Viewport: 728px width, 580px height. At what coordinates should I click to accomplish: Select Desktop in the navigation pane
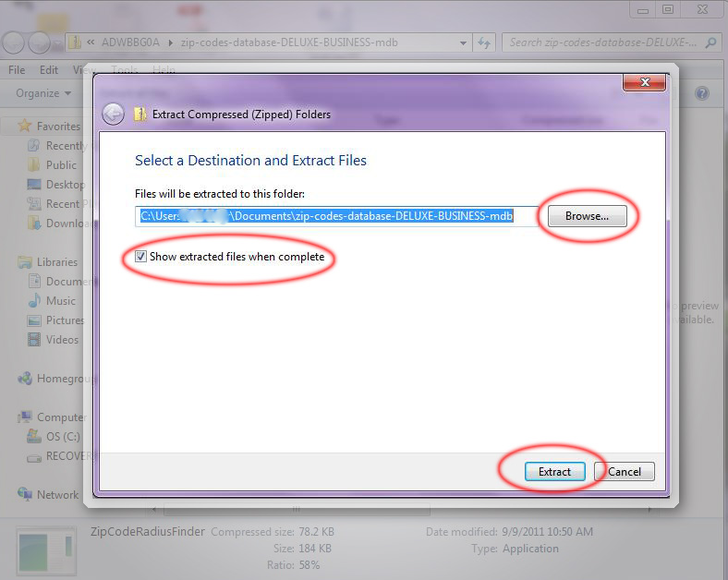pyautogui.click(x=65, y=185)
